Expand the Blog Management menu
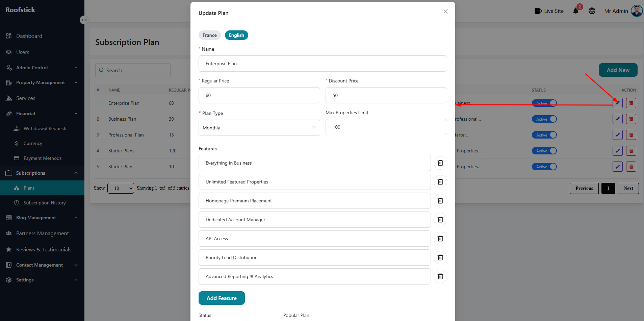Viewport: 644px width, 321px height. point(42,218)
